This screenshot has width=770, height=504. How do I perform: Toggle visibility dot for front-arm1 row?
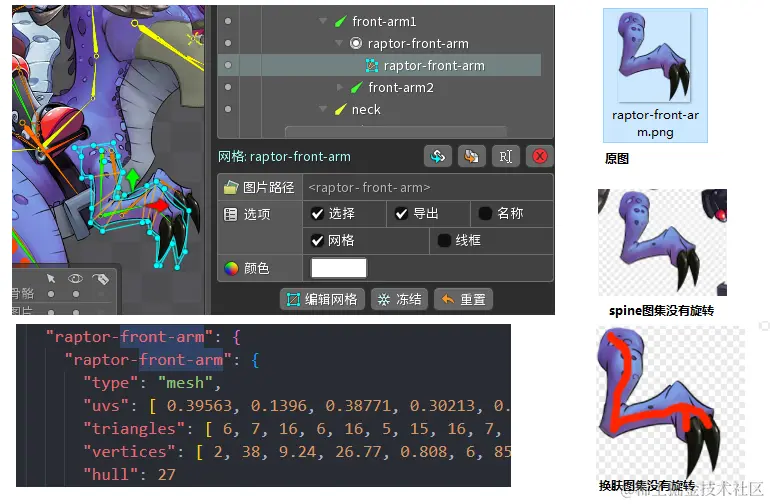tap(228, 21)
